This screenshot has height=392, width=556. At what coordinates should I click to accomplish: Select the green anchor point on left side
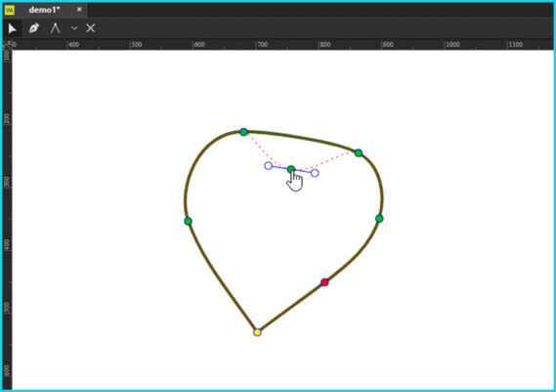(x=188, y=221)
